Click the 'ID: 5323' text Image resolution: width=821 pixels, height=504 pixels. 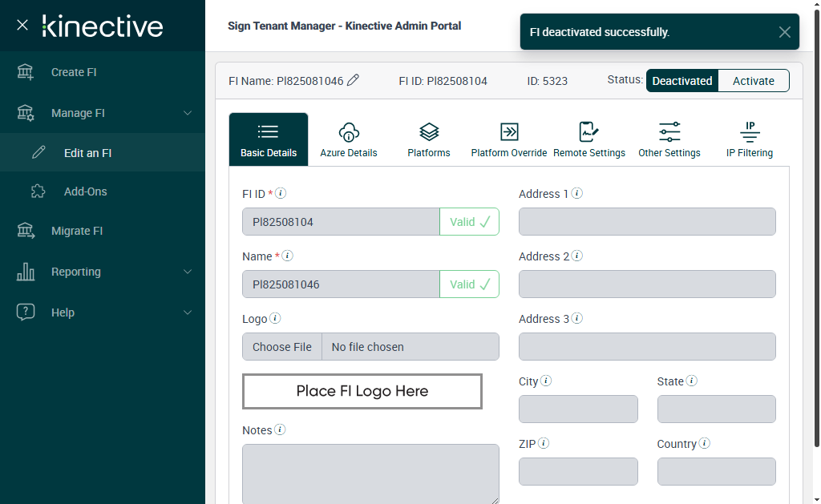tap(547, 81)
